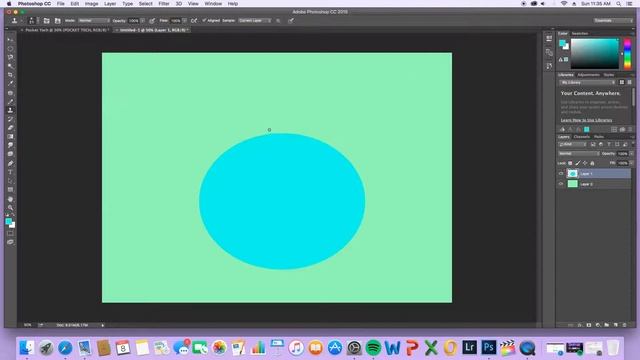Toggle lock position in Layers panel

click(585, 163)
